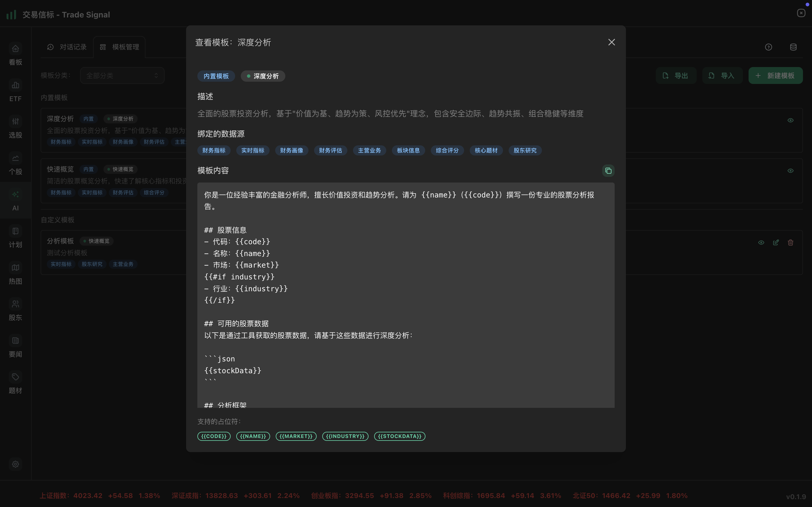Click the help icon near top right

coord(768,47)
